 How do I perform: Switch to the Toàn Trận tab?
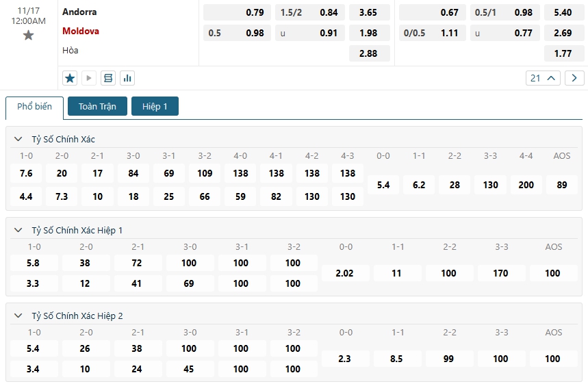(97, 106)
